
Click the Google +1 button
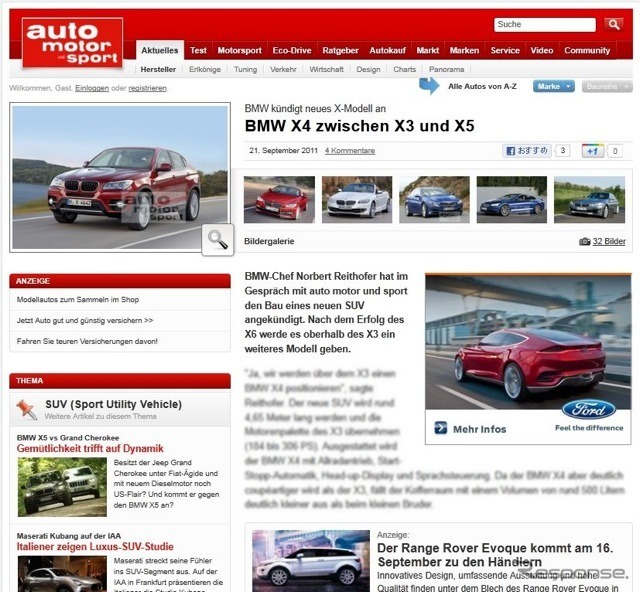pyautogui.click(x=592, y=151)
